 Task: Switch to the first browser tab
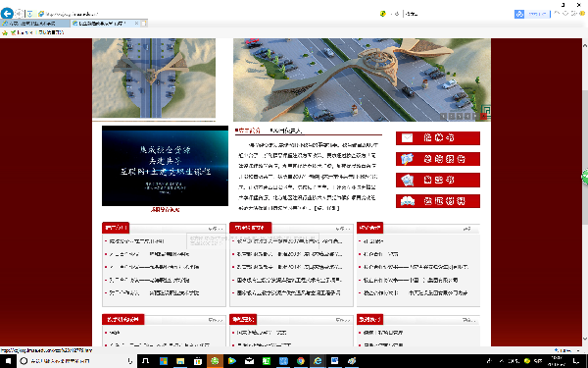35,24
